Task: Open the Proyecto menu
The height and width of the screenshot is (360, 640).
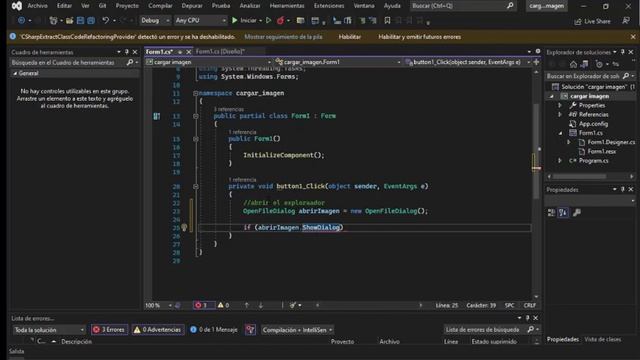Action: coord(127,6)
